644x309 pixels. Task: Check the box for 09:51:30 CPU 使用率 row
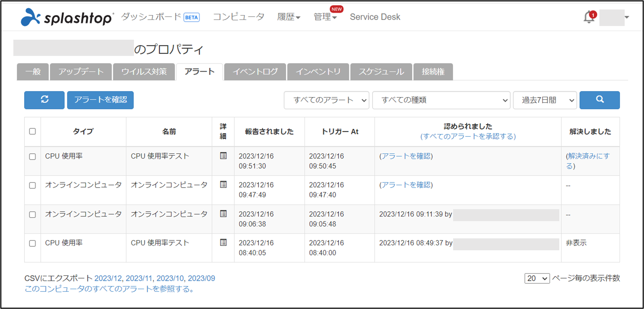point(32,156)
